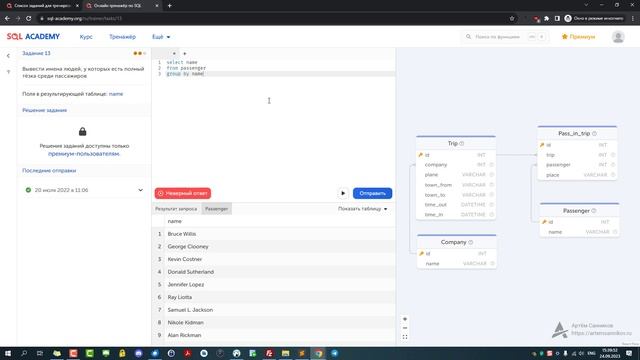Click the info icon beside Pass_in_trip
Screen dimensions: 640x360
tap(594, 134)
